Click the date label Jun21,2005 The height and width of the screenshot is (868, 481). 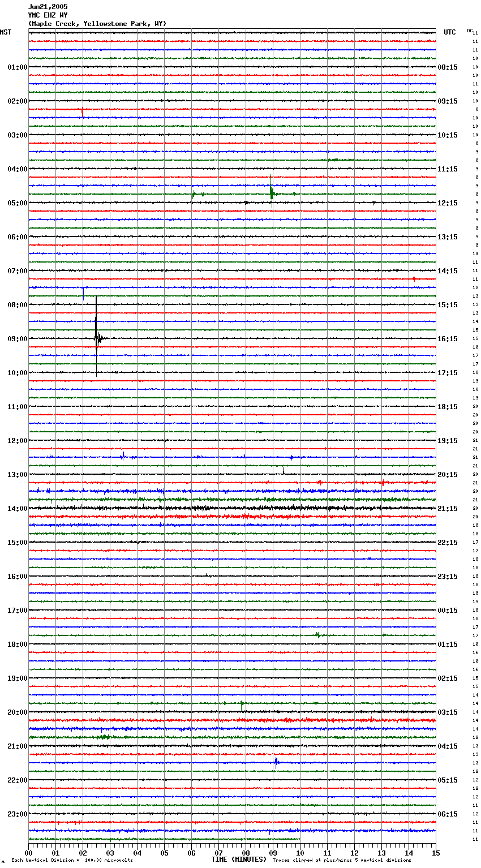(48, 7)
